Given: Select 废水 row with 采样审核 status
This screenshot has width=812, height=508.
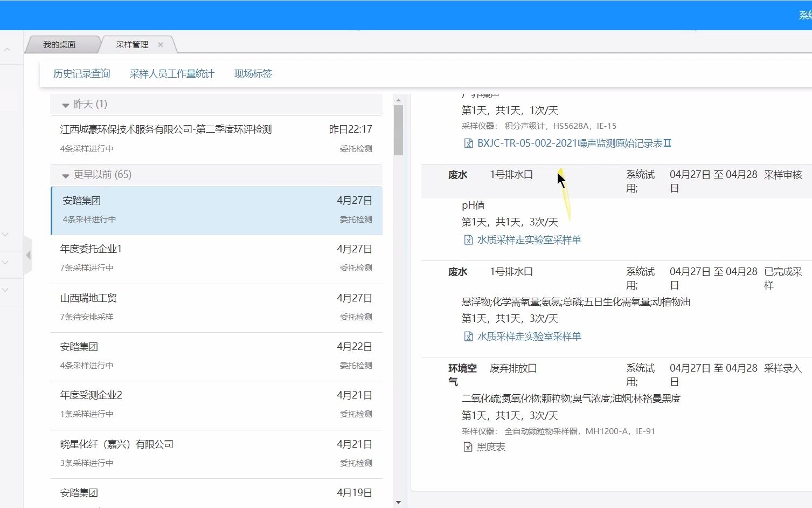Looking at the screenshot, I should click(x=616, y=181).
